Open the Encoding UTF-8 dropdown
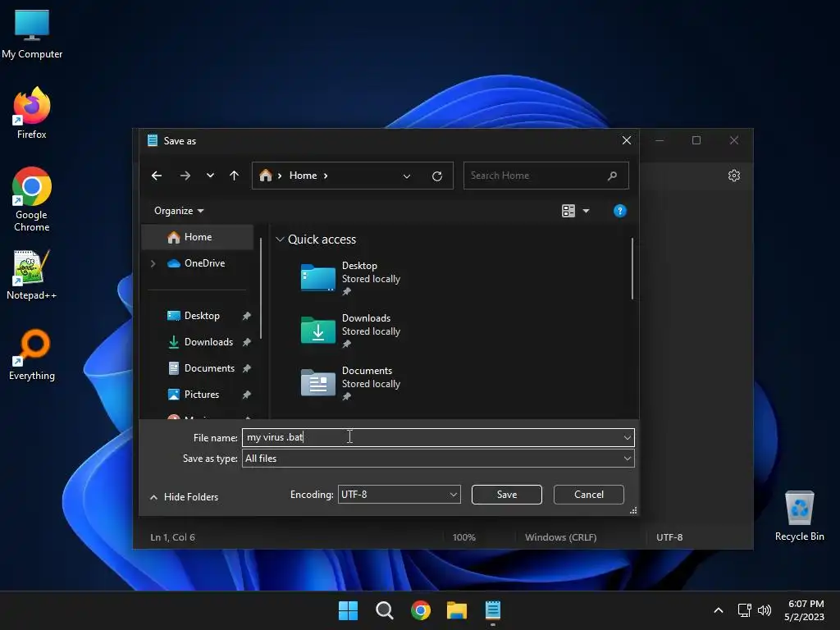Image resolution: width=840 pixels, height=630 pixels. click(x=399, y=495)
